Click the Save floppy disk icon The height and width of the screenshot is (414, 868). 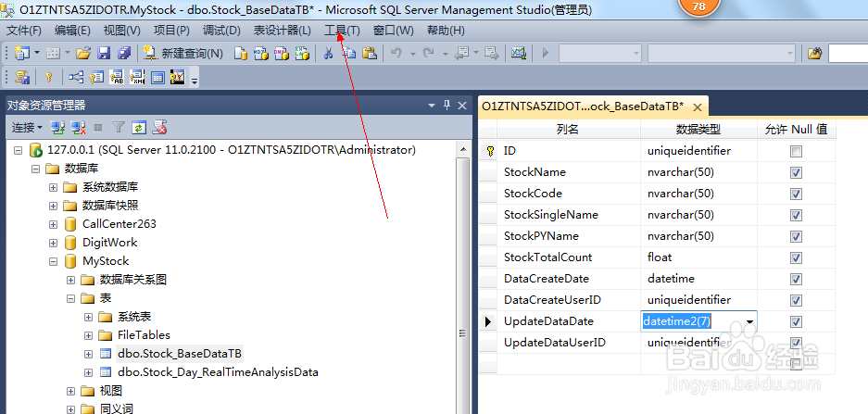pos(104,53)
